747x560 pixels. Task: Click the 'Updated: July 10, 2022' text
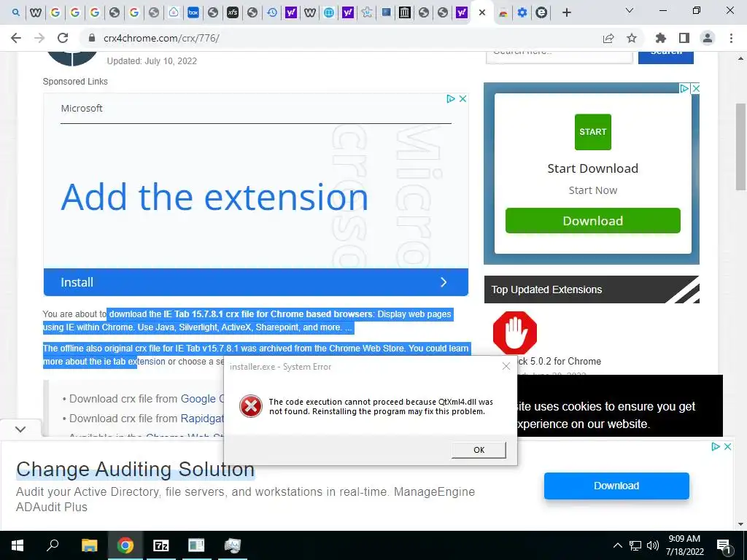152,61
